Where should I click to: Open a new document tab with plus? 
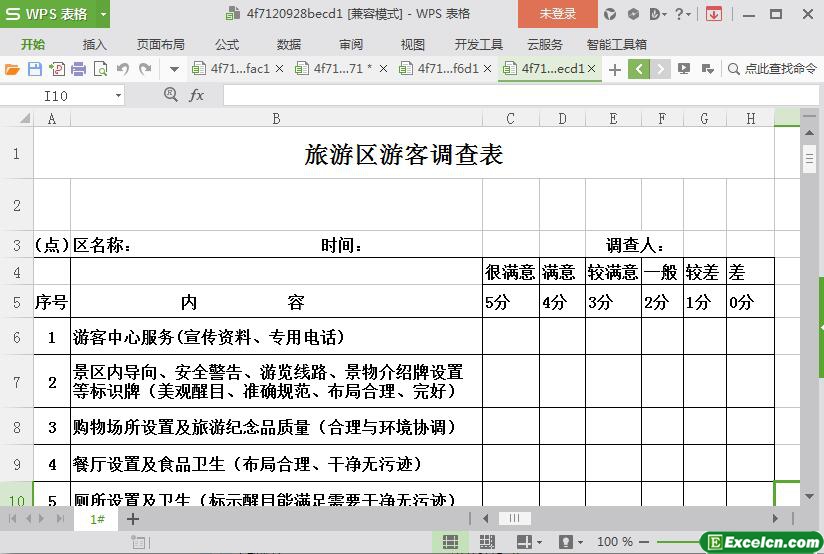[x=614, y=69]
